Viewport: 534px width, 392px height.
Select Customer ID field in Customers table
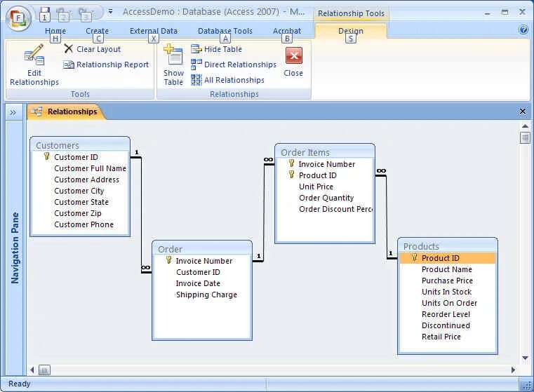[80, 157]
